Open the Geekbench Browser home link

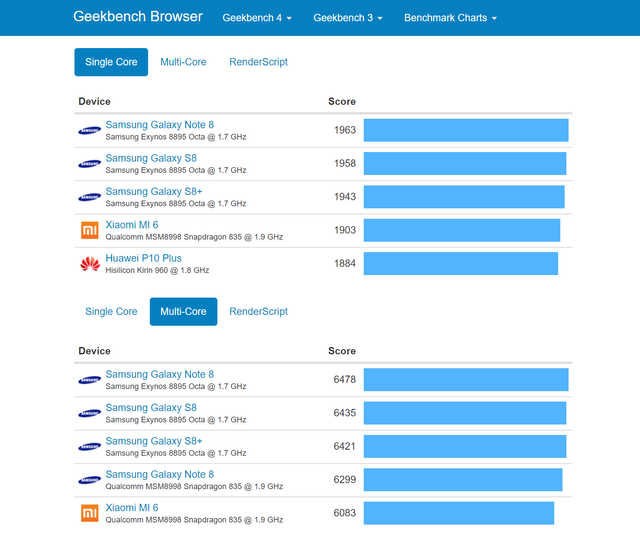point(138,17)
